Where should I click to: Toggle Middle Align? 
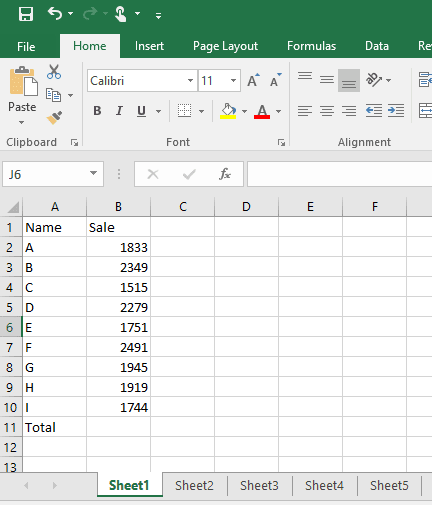click(x=327, y=80)
